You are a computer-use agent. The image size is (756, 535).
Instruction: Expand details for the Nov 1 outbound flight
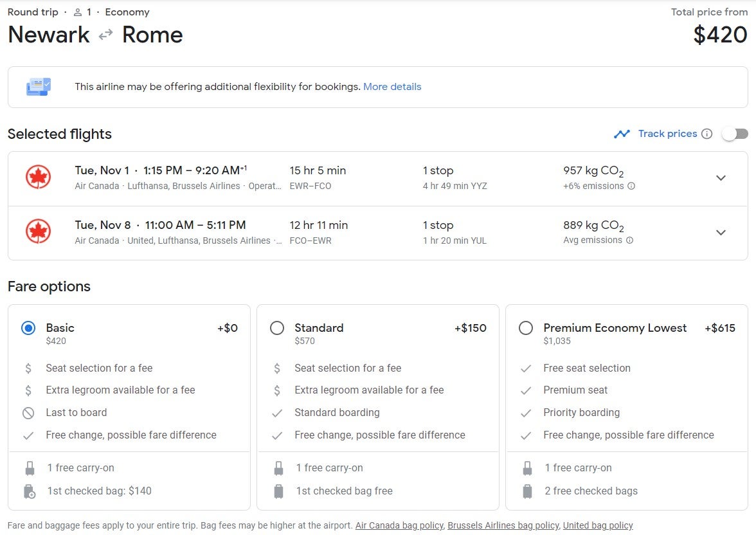721,177
